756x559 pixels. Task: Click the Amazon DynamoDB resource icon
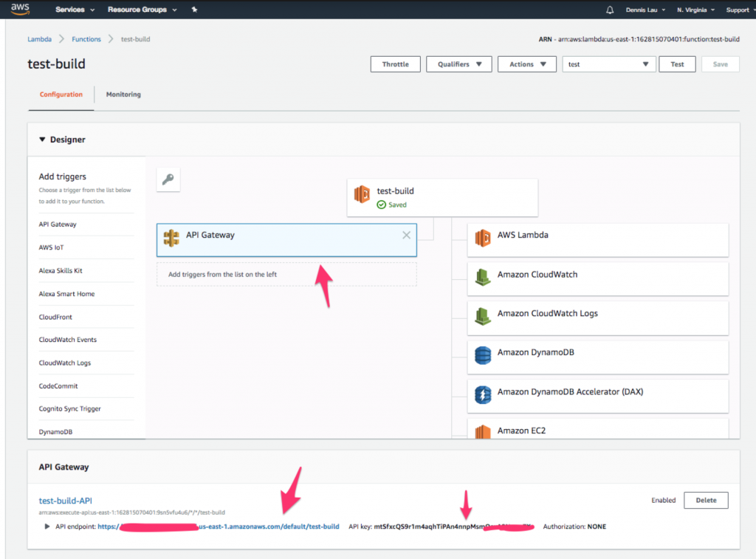coord(483,355)
